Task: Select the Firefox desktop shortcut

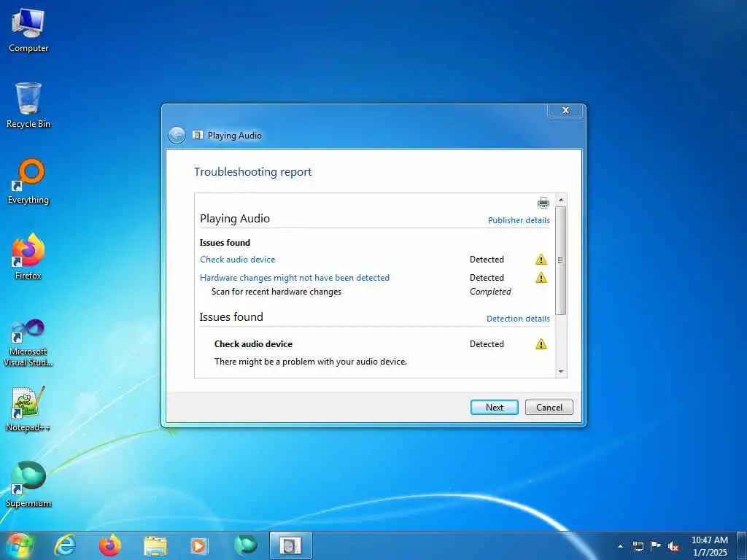Action: [28, 257]
